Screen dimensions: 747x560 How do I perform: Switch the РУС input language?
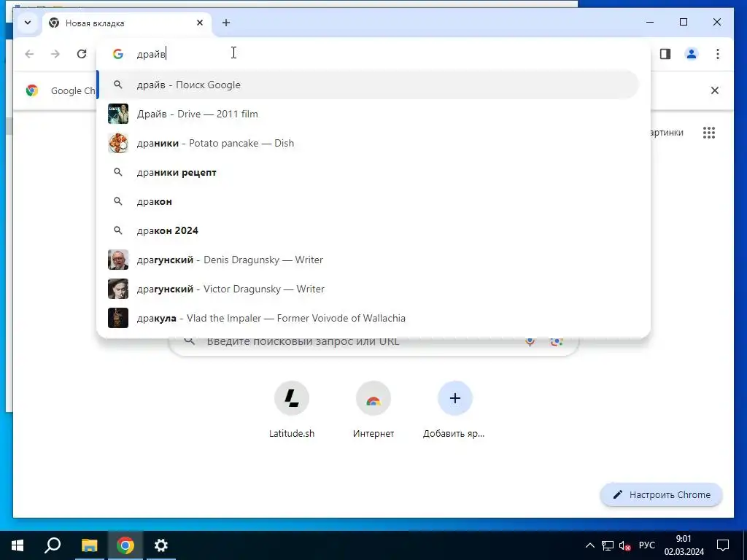[x=646, y=545]
